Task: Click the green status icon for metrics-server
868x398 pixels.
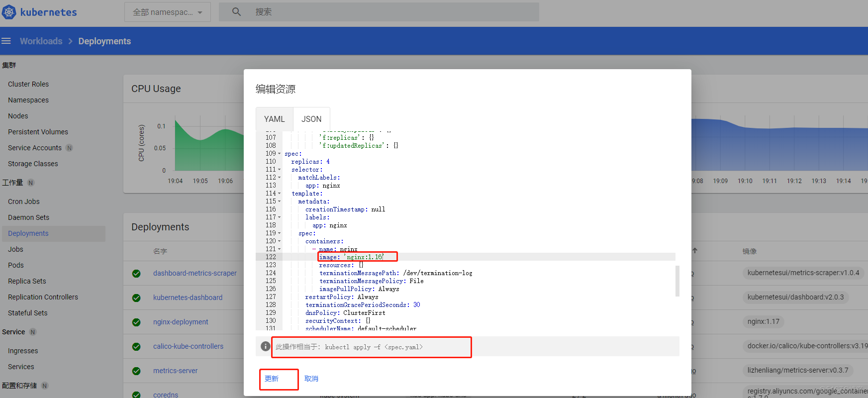Action: 136,371
